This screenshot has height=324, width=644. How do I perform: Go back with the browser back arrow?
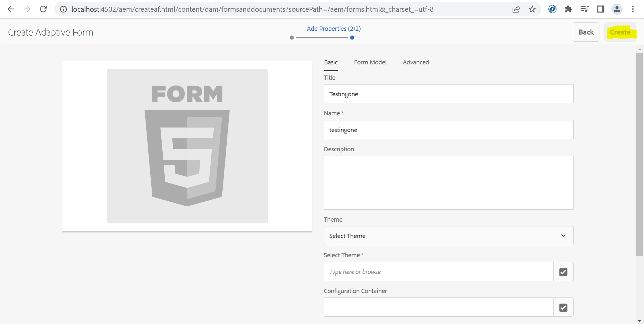(x=11, y=9)
